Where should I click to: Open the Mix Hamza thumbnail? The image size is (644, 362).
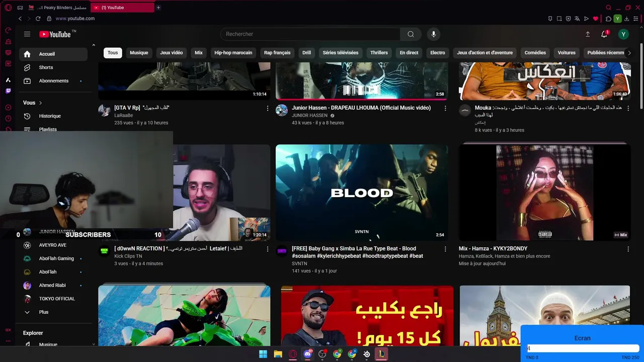click(545, 193)
